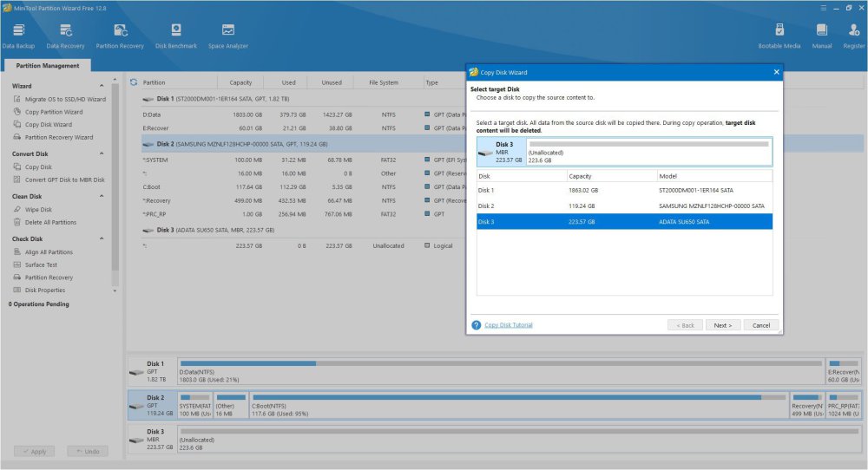
Task: Cancel the Copy Disk Wizard
Action: point(760,325)
